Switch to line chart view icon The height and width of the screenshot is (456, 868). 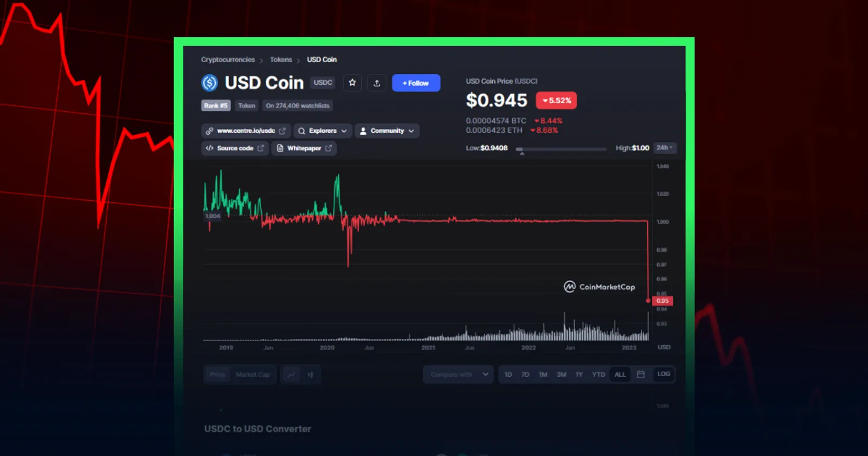(292, 374)
